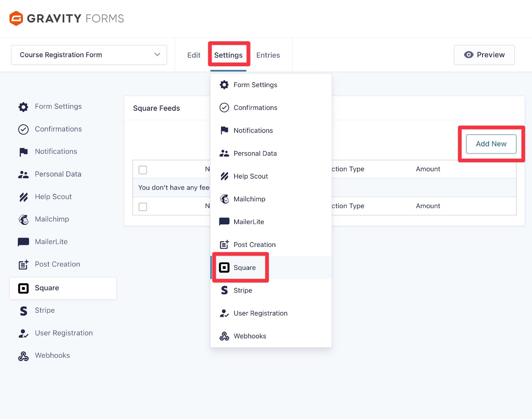Click the Square Feeds panel heading

pos(156,108)
